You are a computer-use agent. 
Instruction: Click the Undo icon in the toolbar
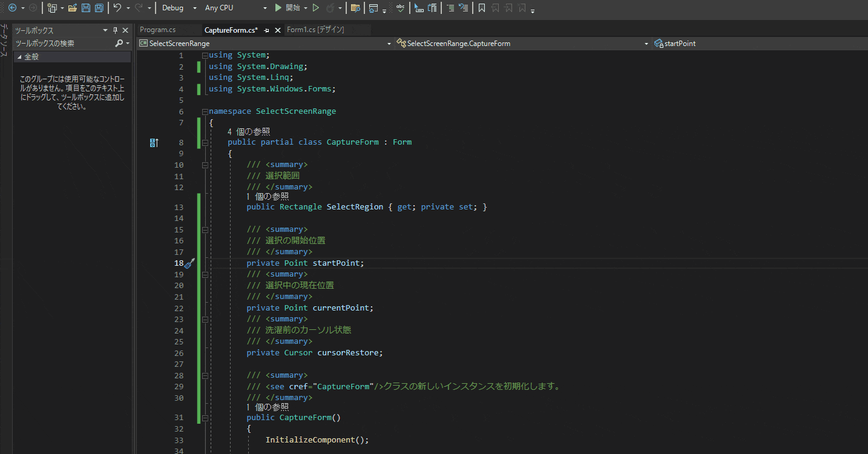tap(118, 8)
